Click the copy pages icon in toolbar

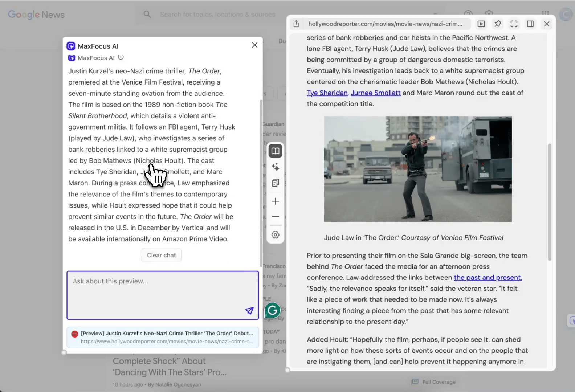pos(275,183)
